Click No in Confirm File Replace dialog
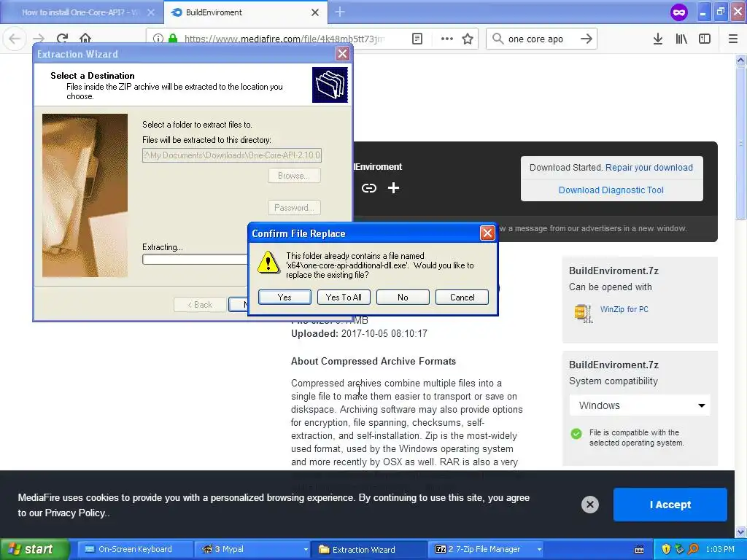Screen dimensions: 747x560 pyautogui.click(x=403, y=297)
